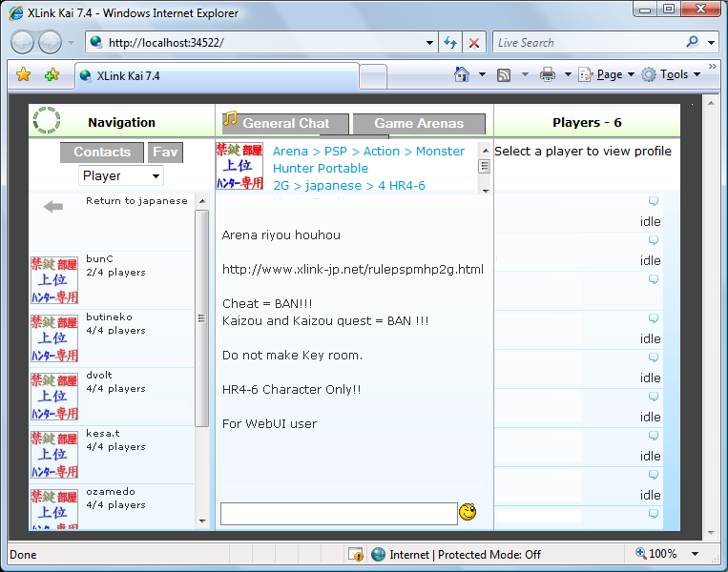Click the arena list scrollbar up arrow
This screenshot has height=572, width=728.
pyautogui.click(x=202, y=201)
